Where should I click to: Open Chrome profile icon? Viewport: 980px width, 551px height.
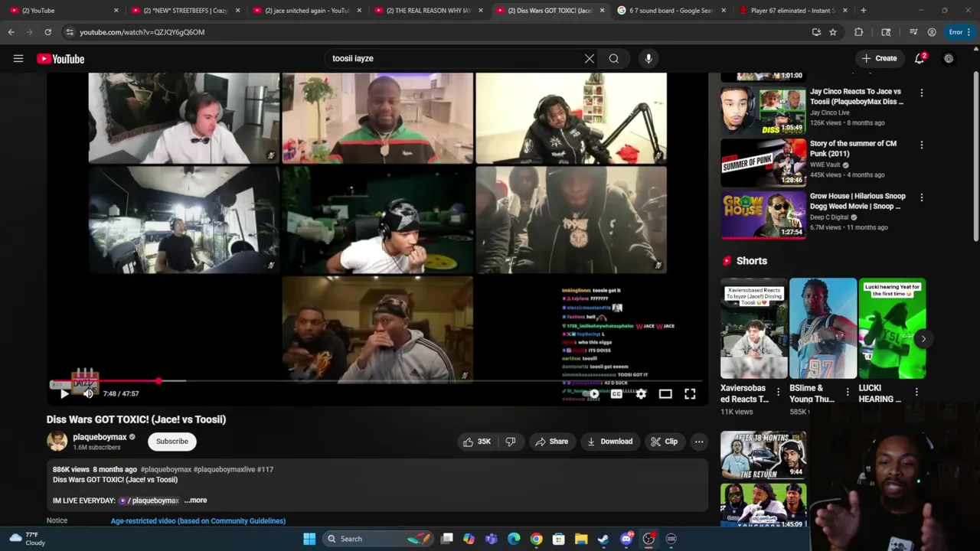pyautogui.click(x=932, y=32)
